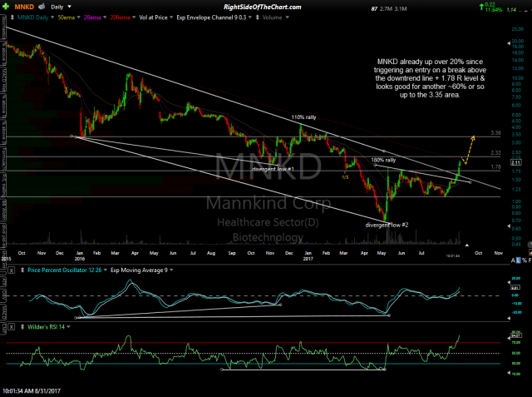
Task: Click the 11.64% percent change value
Action: click(494, 10)
